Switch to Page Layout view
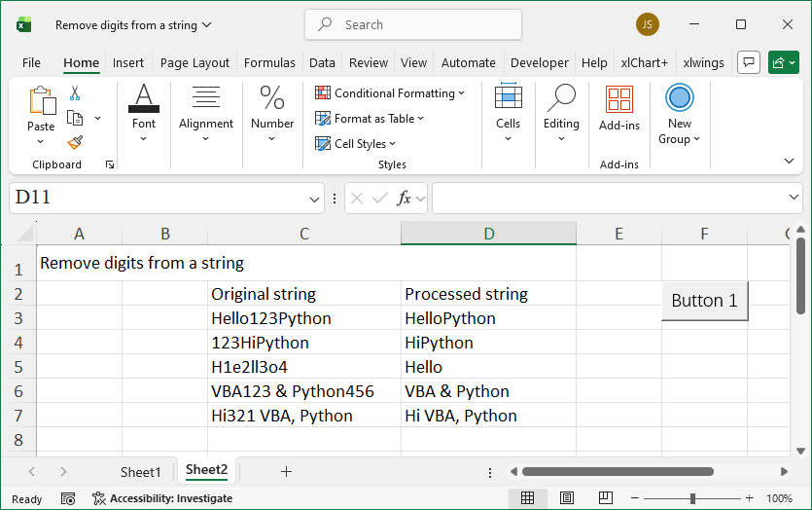 point(566,498)
